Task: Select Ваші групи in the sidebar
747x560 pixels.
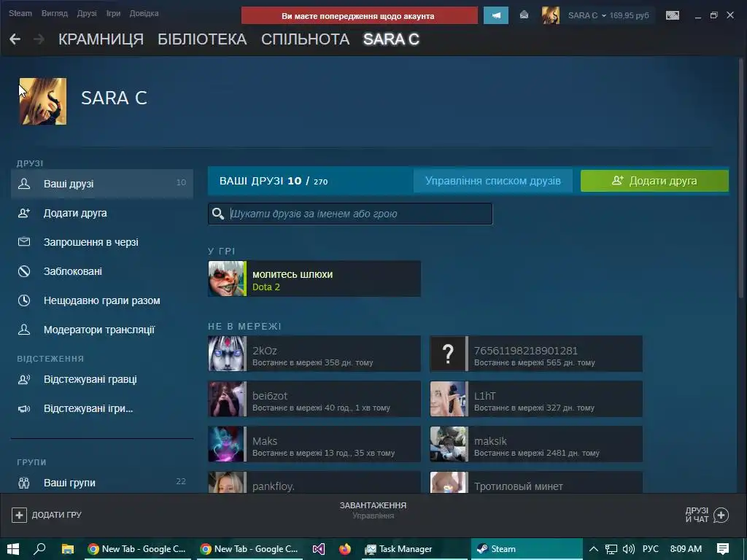Action: [102, 483]
